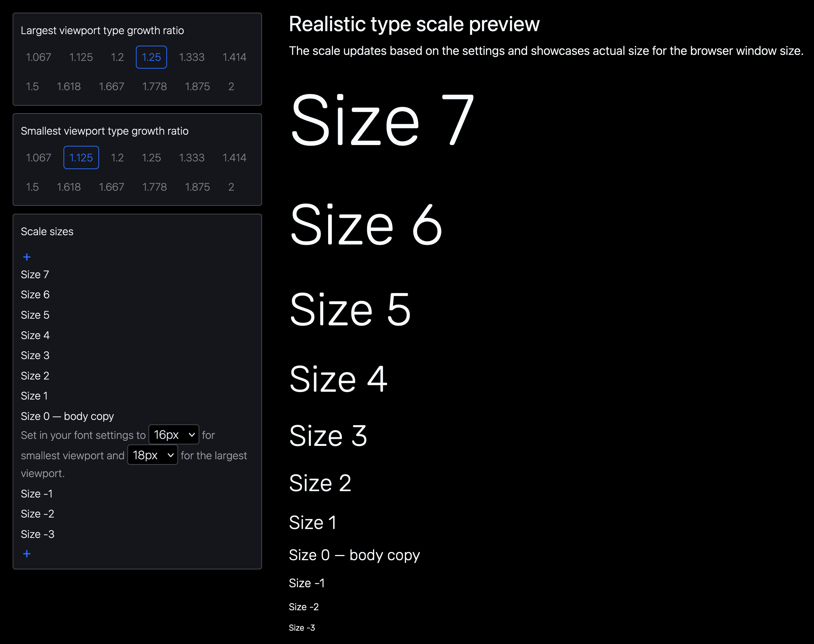Click Size 5 in Scale sizes list
Viewport: 814px width, 644px height.
pyautogui.click(x=35, y=315)
